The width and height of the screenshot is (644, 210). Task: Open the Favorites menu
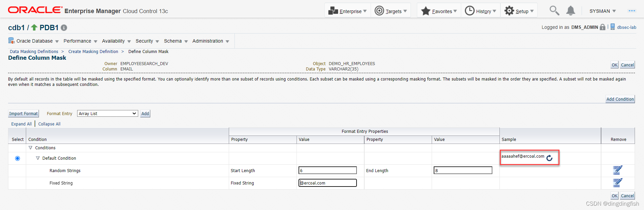439,11
